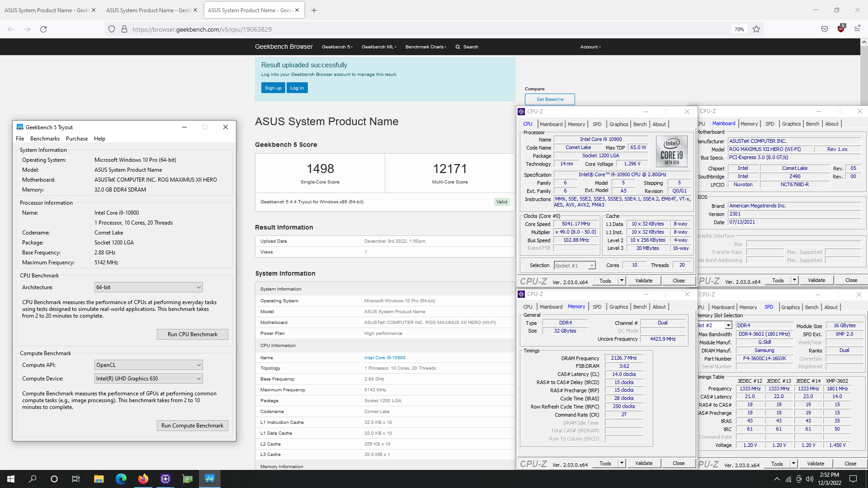This screenshot has height=488, width=868.
Task: Click the Geekbench Search magnifier link
Action: [x=467, y=47]
